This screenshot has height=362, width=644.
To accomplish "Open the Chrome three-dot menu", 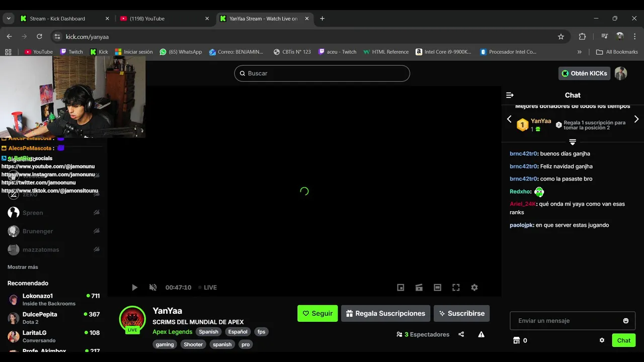I will (635, 37).
